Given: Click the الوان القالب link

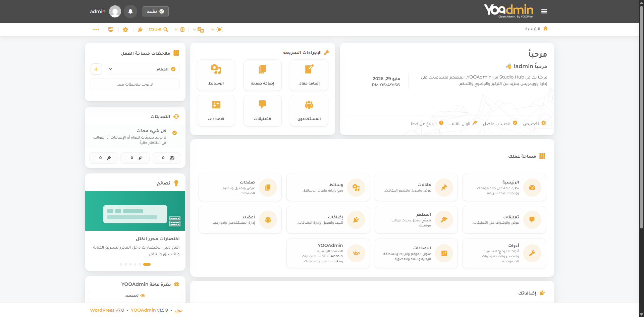Looking at the screenshot, I should 463,123.
